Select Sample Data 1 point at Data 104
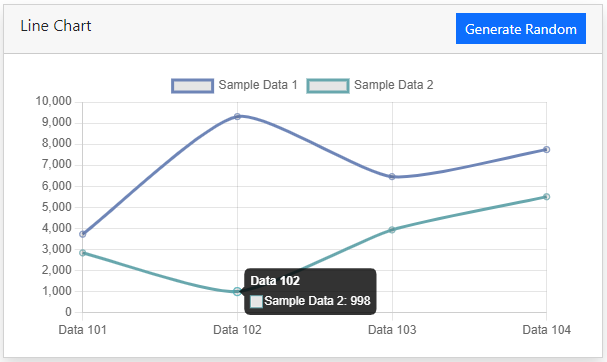 546,149
